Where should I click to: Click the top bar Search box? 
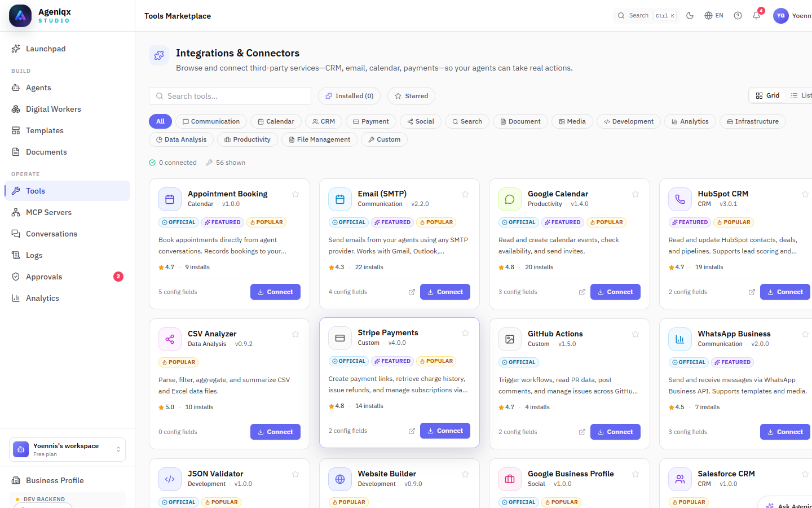coord(646,16)
